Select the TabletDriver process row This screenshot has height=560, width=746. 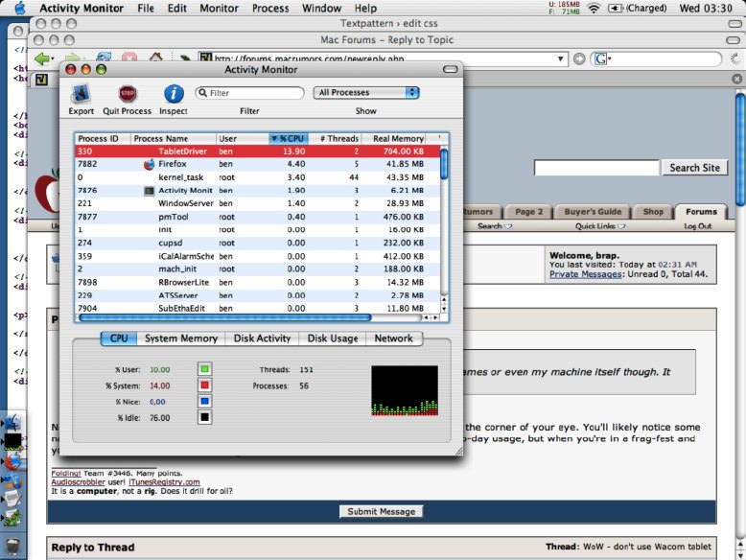257,152
